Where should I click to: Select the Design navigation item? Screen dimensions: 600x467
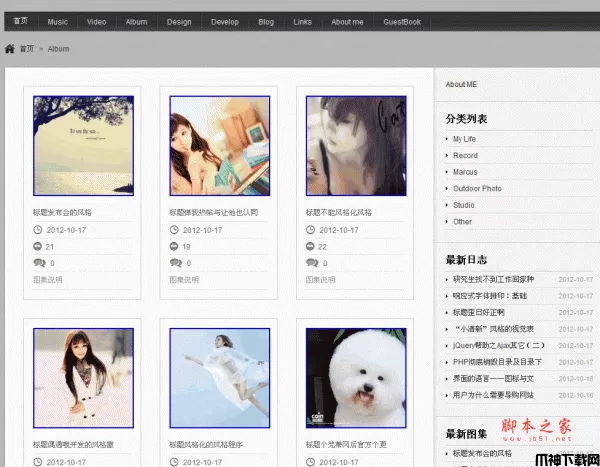179,21
